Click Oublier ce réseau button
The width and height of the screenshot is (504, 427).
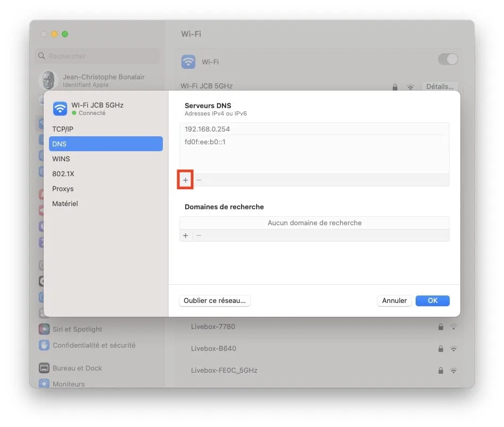[x=214, y=301]
